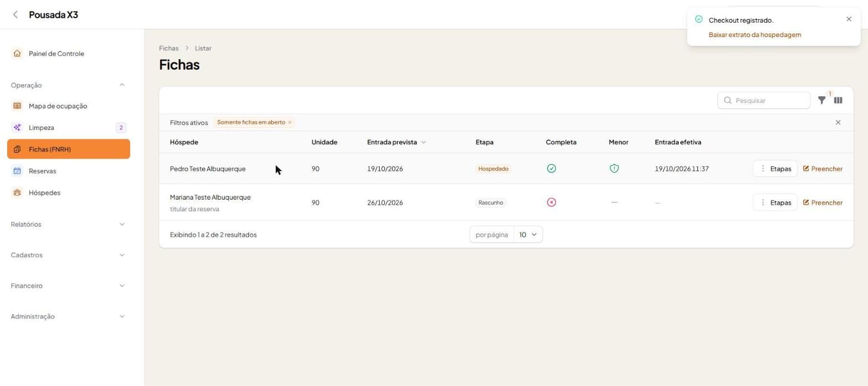Image resolution: width=868 pixels, height=386 pixels.
Task: Click the Fichas breadcrumb link
Action: pos(169,48)
